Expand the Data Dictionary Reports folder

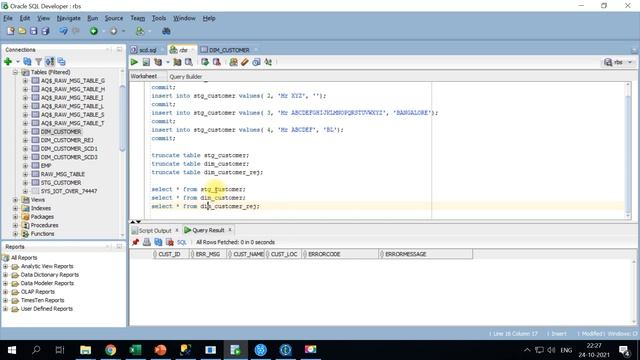point(5,275)
